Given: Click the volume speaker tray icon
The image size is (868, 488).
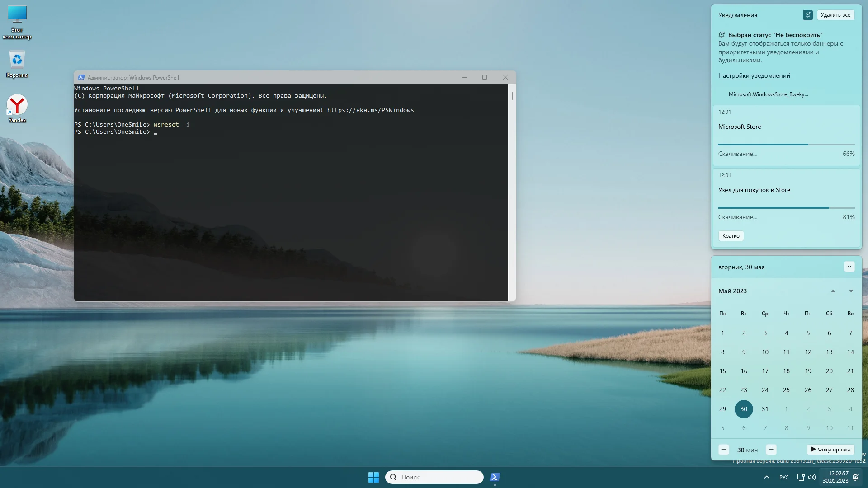Looking at the screenshot, I should [x=812, y=477].
